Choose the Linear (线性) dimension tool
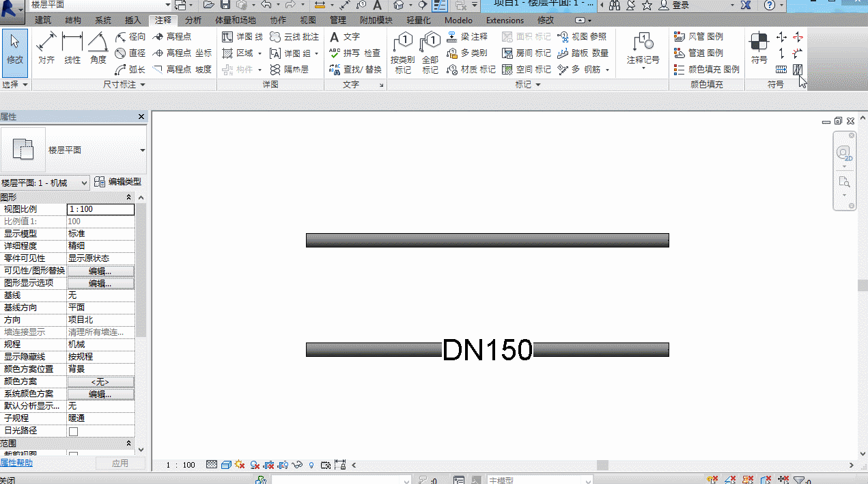 coord(72,48)
